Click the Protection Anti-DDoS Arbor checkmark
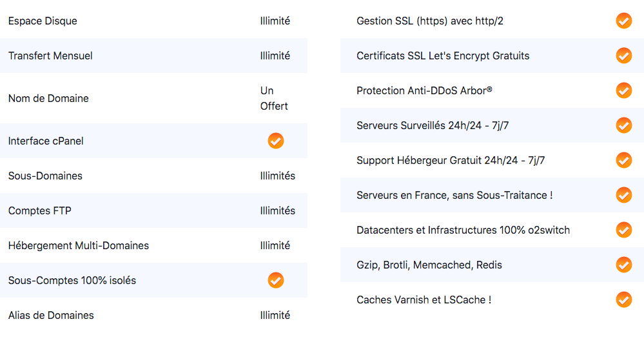 (623, 90)
